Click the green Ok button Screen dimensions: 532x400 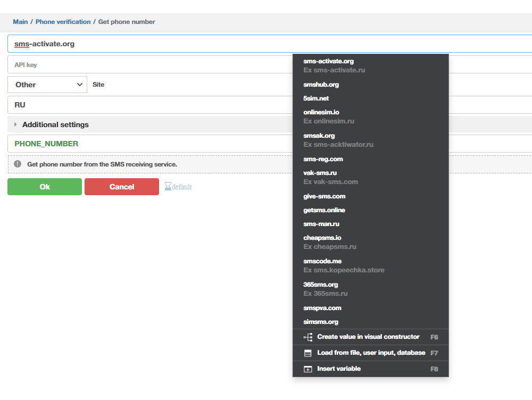tap(45, 187)
